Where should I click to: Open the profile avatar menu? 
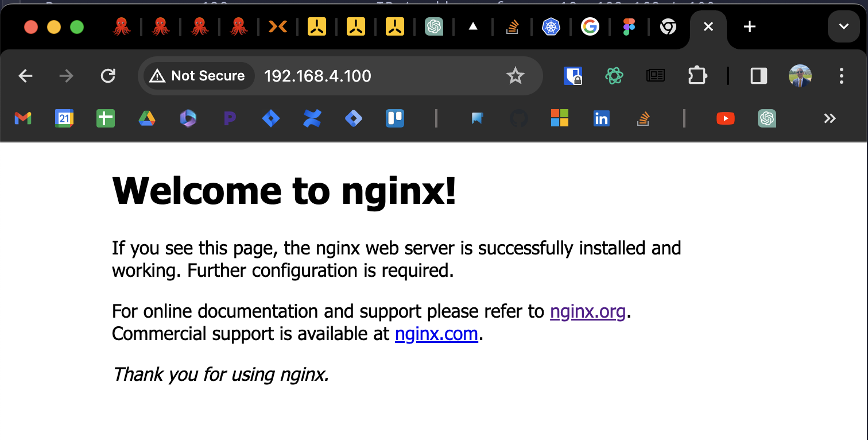tap(800, 76)
